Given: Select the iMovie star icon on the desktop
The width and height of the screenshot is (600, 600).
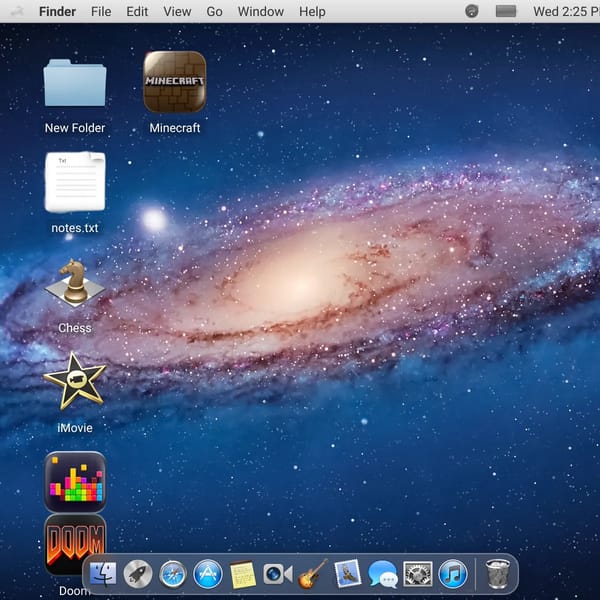Looking at the screenshot, I should (x=75, y=381).
